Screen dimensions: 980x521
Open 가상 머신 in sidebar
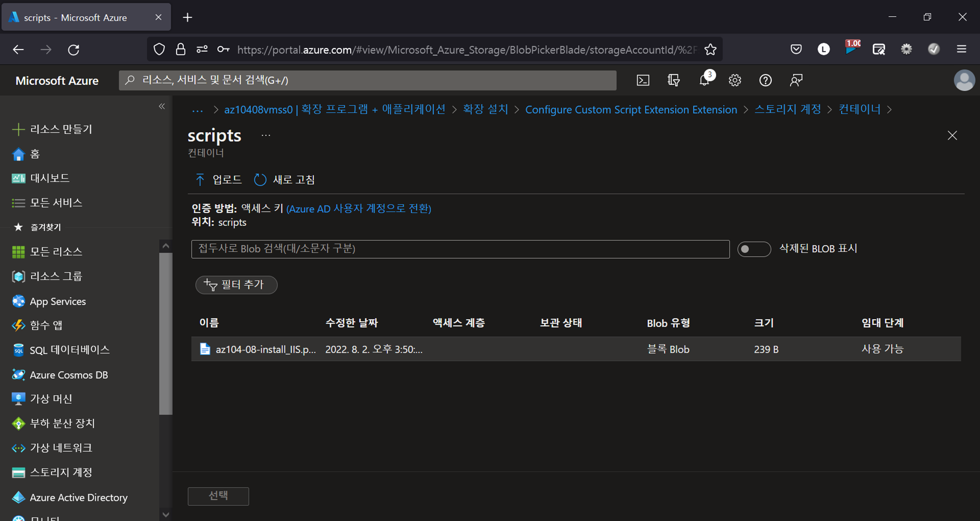coord(42,398)
